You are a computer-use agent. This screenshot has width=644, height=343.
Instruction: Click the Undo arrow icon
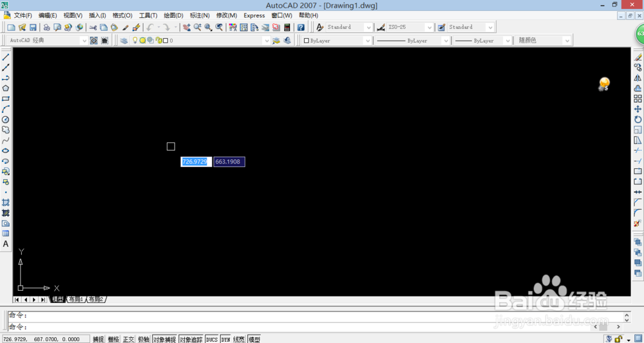pos(150,28)
